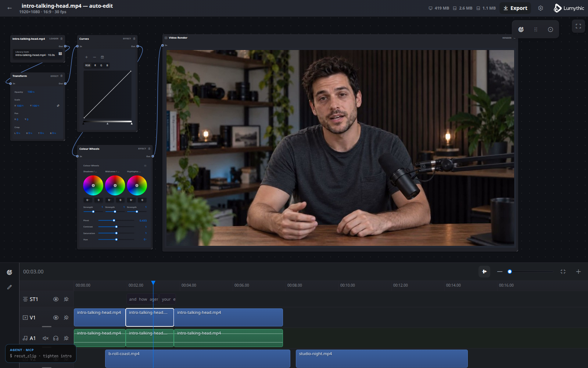
Task: Select the 'your e' subtitle clip on ST1
Action: tap(168, 299)
